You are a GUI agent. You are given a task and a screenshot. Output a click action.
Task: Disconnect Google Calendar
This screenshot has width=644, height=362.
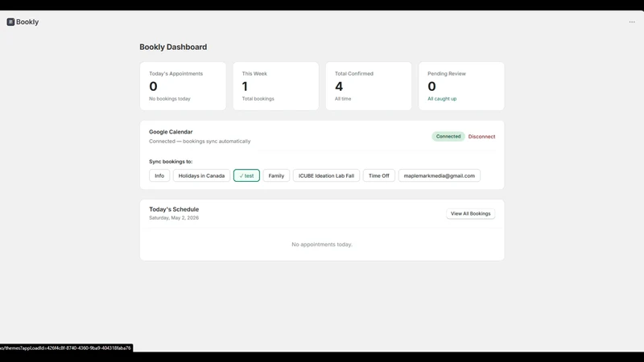point(481,136)
